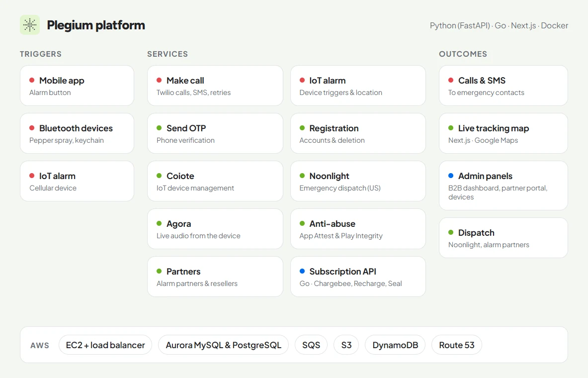This screenshot has width=588, height=378.
Task: Select the Bluetooth devices trigger card
Action: click(77, 133)
